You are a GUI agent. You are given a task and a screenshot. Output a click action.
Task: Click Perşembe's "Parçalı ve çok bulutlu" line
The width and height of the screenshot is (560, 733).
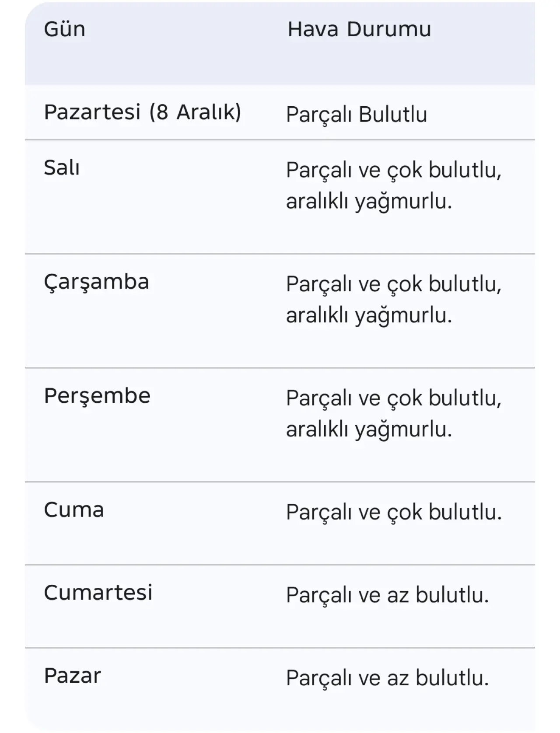pyautogui.click(x=393, y=398)
